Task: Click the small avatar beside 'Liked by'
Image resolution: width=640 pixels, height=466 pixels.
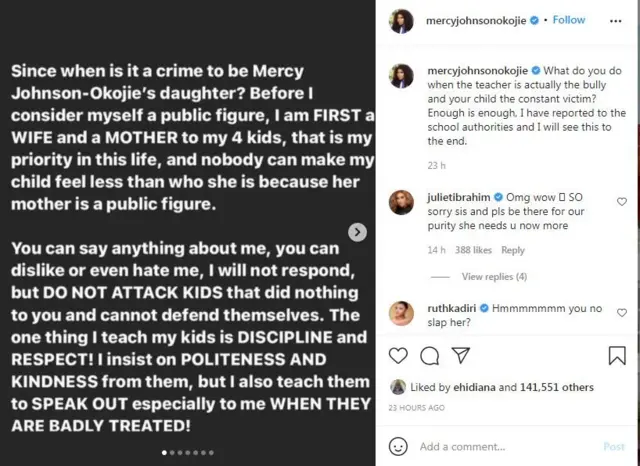Action: (398, 387)
